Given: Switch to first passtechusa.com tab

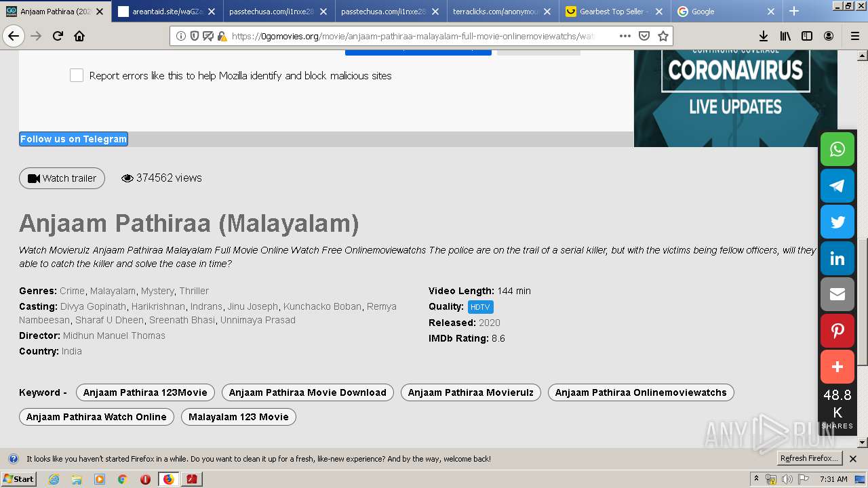Looking at the screenshot, I should (x=278, y=12).
